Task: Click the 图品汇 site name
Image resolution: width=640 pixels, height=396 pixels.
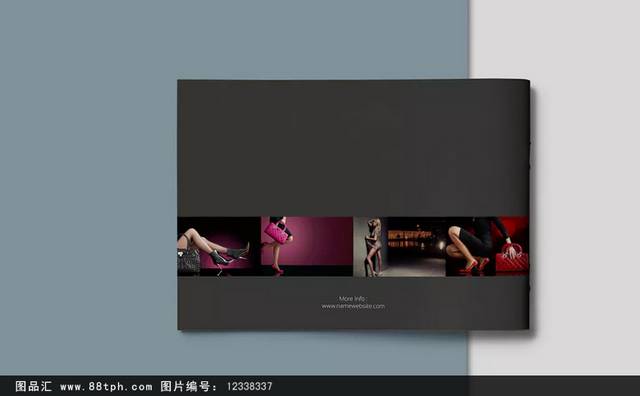Action: (33, 386)
